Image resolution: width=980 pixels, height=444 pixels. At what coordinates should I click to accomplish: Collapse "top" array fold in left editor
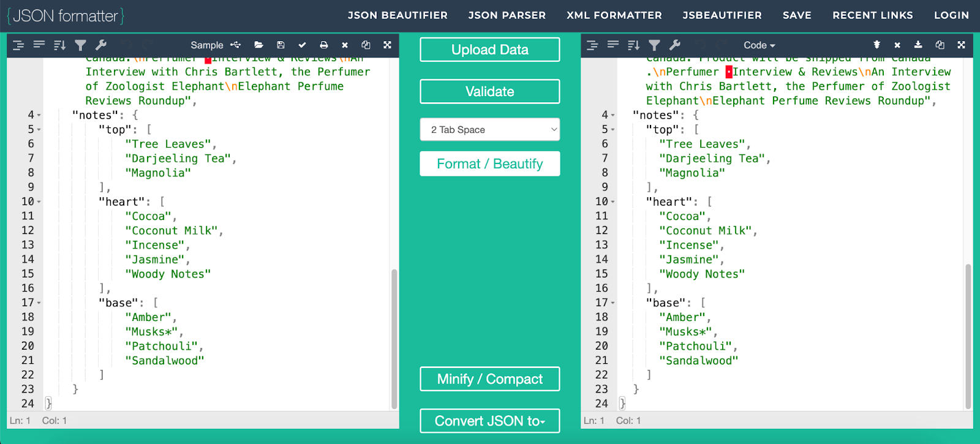coord(39,130)
